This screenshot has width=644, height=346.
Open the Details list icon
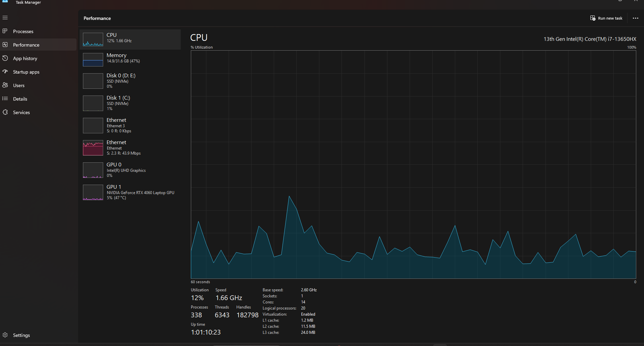5,99
